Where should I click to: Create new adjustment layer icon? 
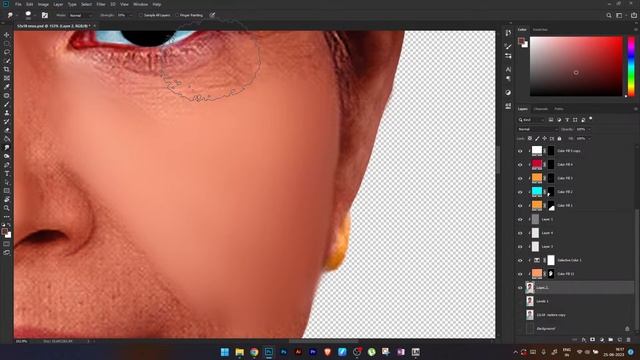pyautogui.click(x=602, y=340)
